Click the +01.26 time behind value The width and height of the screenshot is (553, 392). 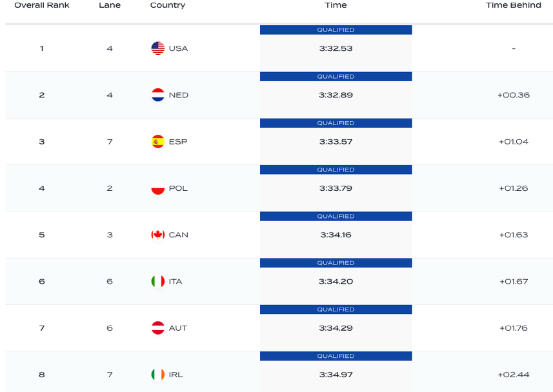point(514,188)
